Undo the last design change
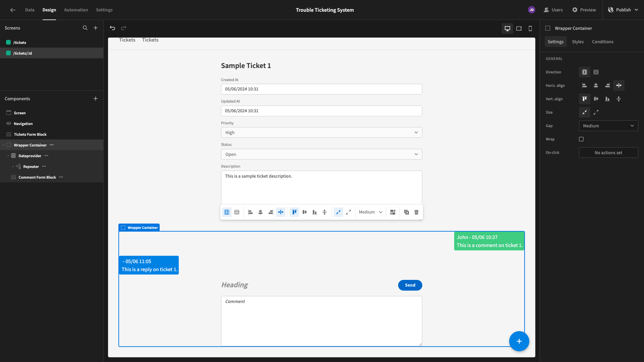This screenshot has height=362, width=644. pyautogui.click(x=112, y=28)
